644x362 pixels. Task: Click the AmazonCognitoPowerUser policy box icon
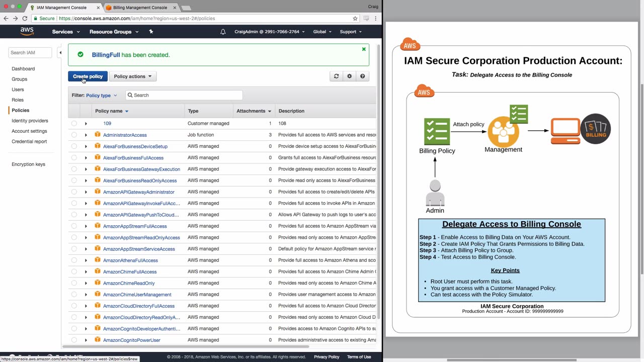pos(98,340)
